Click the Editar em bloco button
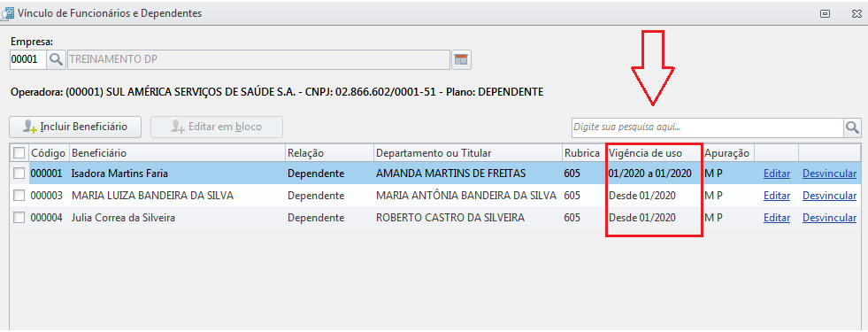The height and width of the screenshot is (332, 868). pos(217,127)
